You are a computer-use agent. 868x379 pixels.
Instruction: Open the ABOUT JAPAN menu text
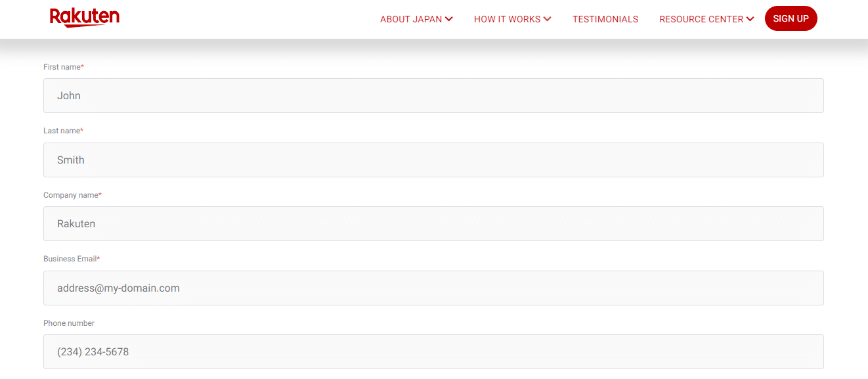click(x=411, y=19)
